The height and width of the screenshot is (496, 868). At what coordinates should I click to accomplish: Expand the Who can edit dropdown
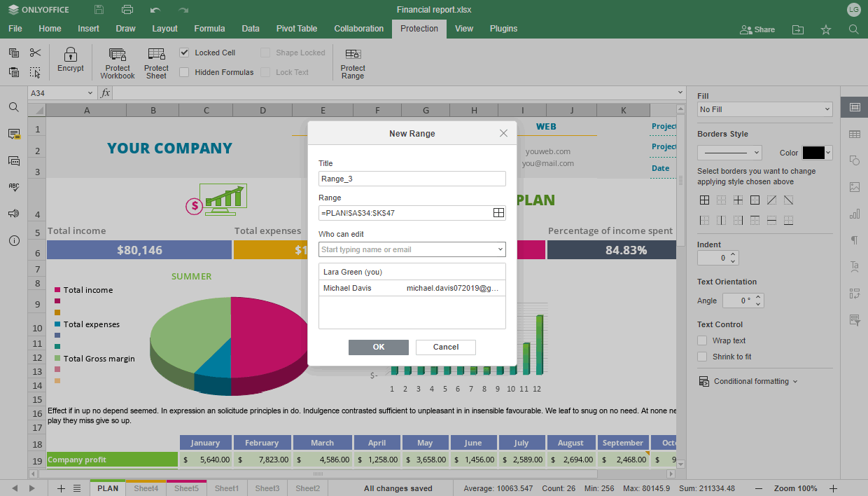[500, 249]
